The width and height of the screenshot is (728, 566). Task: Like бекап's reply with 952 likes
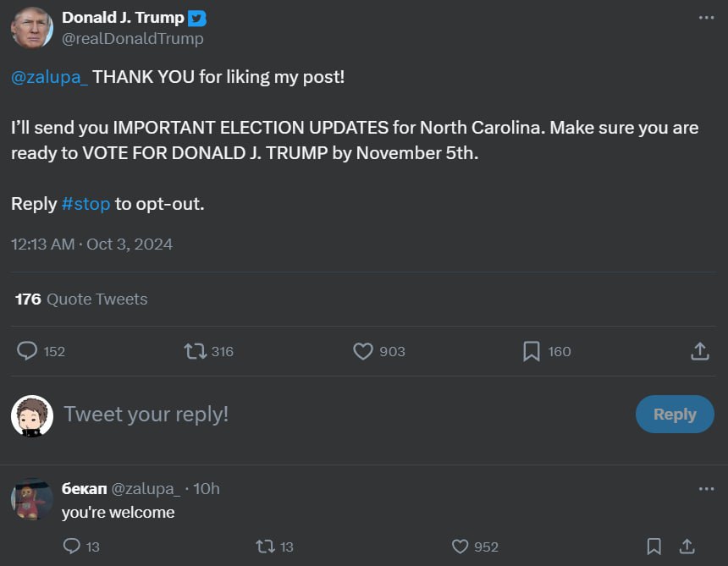point(460,547)
